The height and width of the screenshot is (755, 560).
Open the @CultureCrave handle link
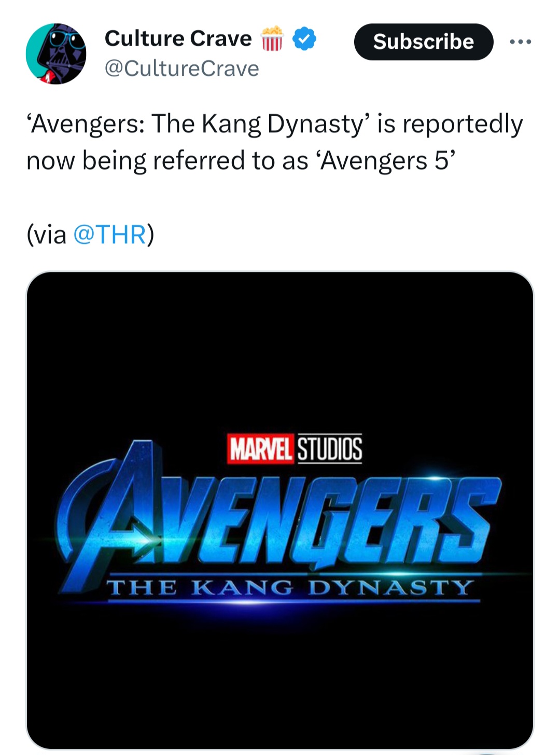click(x=181, y=68)
